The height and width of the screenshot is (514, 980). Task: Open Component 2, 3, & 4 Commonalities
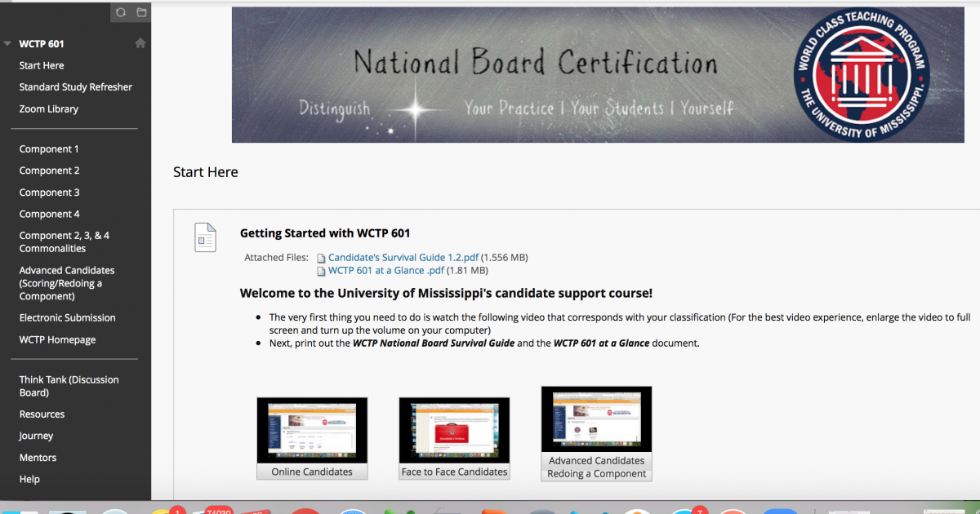(x=65, y=242)
